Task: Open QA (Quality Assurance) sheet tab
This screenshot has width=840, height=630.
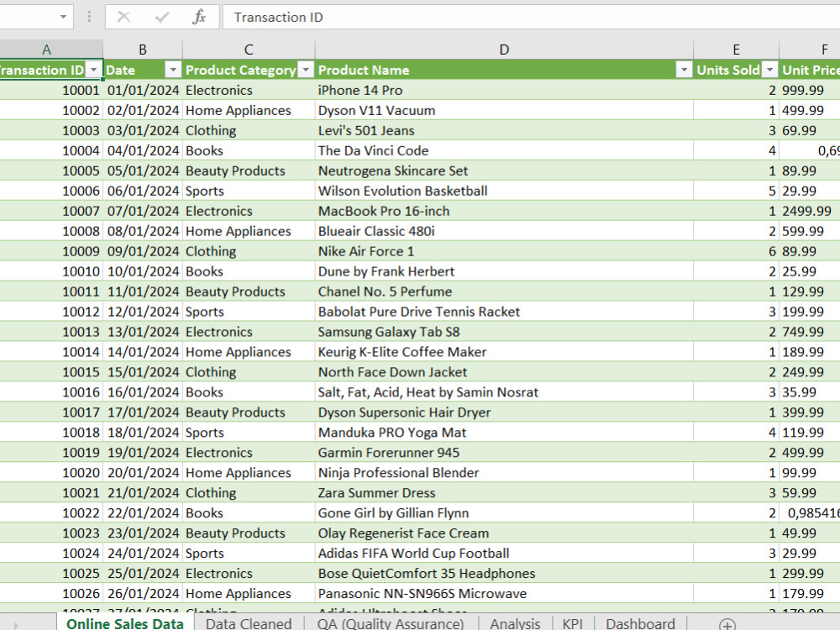Action: click(x=390, y=623)
